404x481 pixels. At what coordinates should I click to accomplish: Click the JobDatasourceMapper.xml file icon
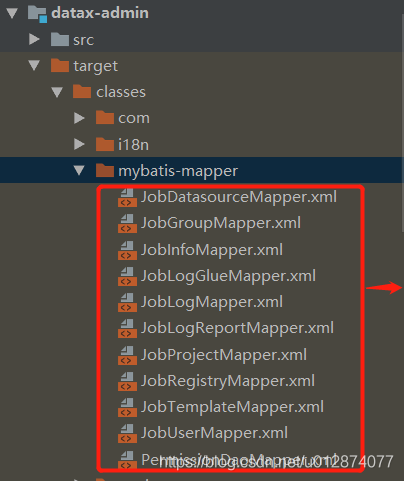tap(127, 197)
